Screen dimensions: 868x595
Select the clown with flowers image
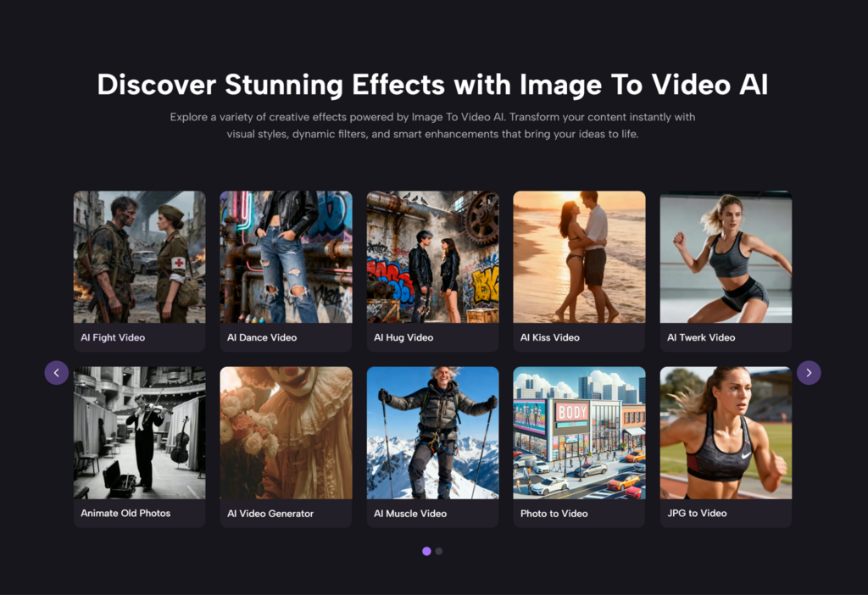pyautogui.click(x=286, y=432)
